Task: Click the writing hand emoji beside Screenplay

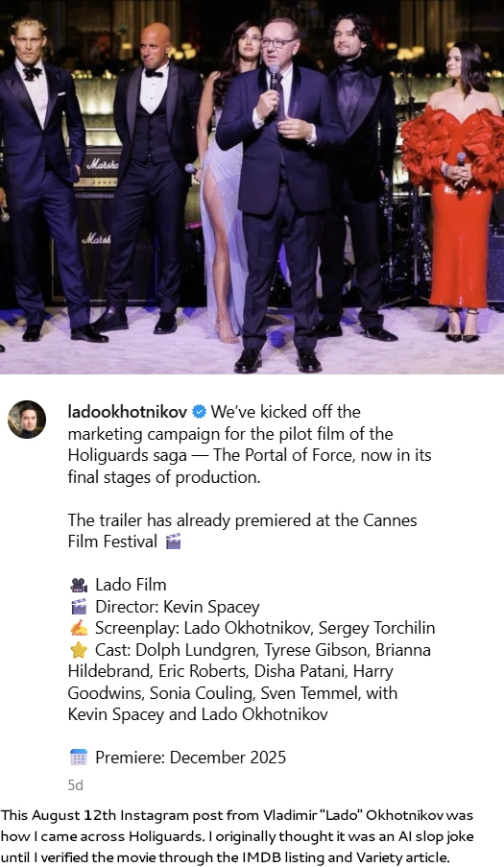Action: 79,628
